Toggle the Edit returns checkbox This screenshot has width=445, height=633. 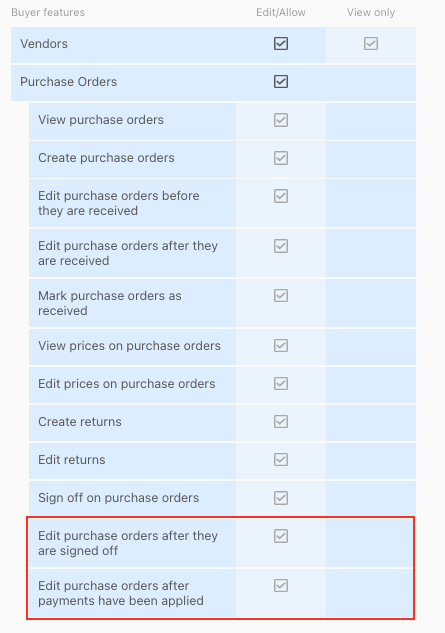pyautogui.click(x=281, y=459)
